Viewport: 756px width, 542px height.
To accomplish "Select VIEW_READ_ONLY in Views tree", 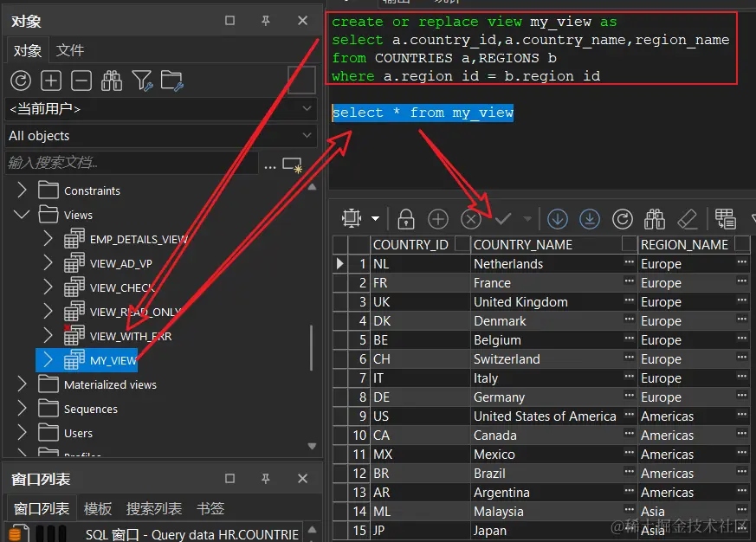I will click(135, 312).
